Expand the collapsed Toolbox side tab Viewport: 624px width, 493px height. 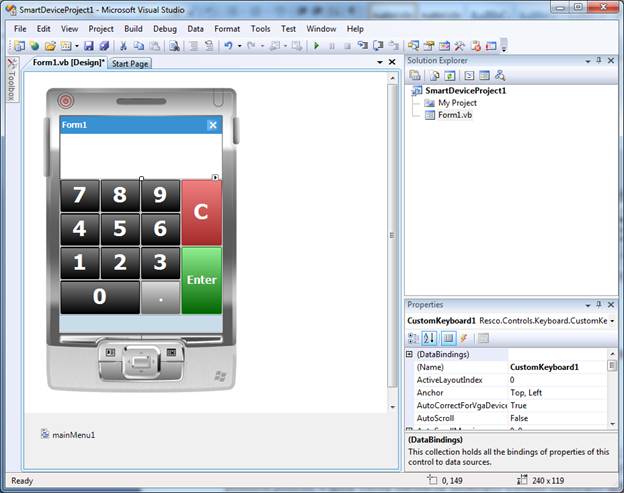point(12,80)
